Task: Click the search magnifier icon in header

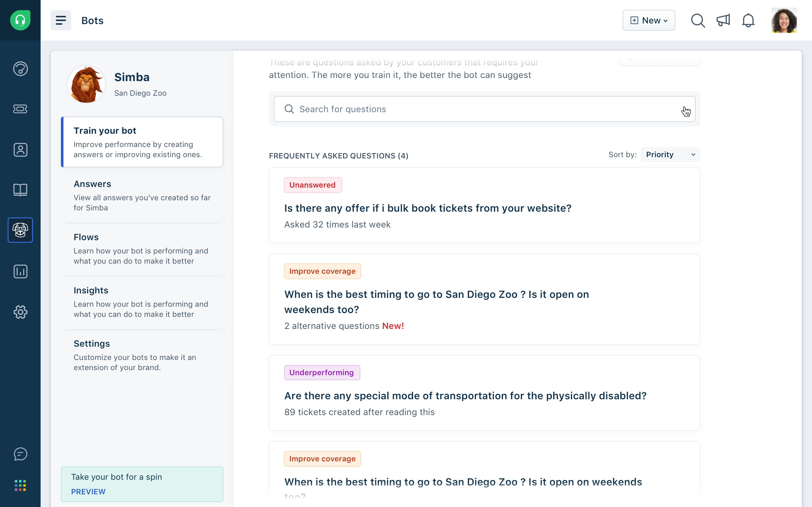Action: pos(698,21)
